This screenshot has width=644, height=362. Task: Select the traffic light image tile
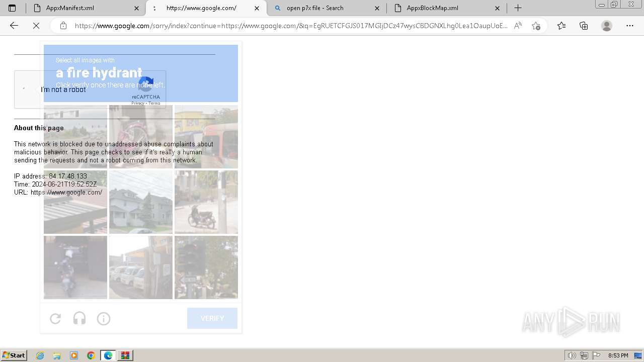206,267
